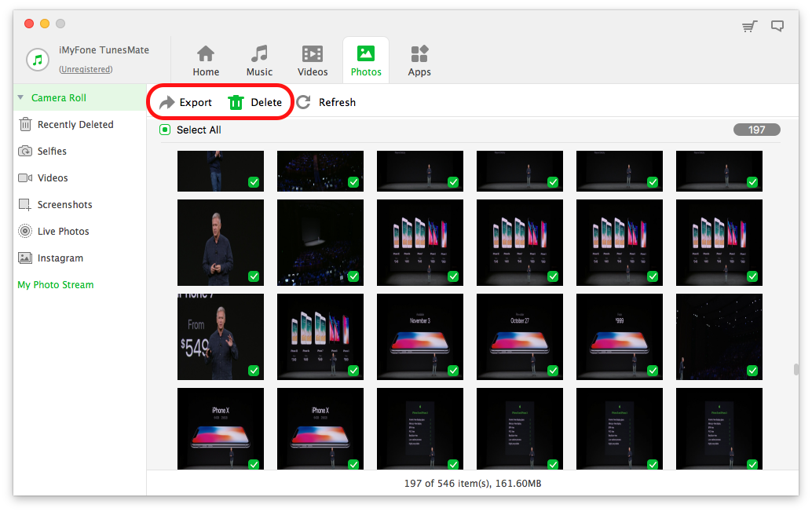
Task: Click the Videos camcorder sidebar icon
Action: click(25, 178)
